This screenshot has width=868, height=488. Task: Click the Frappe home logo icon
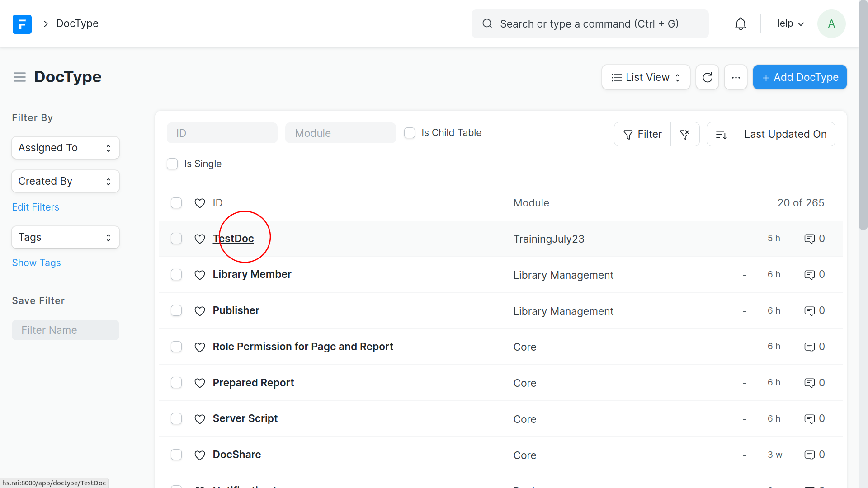(x=22, y=24)
